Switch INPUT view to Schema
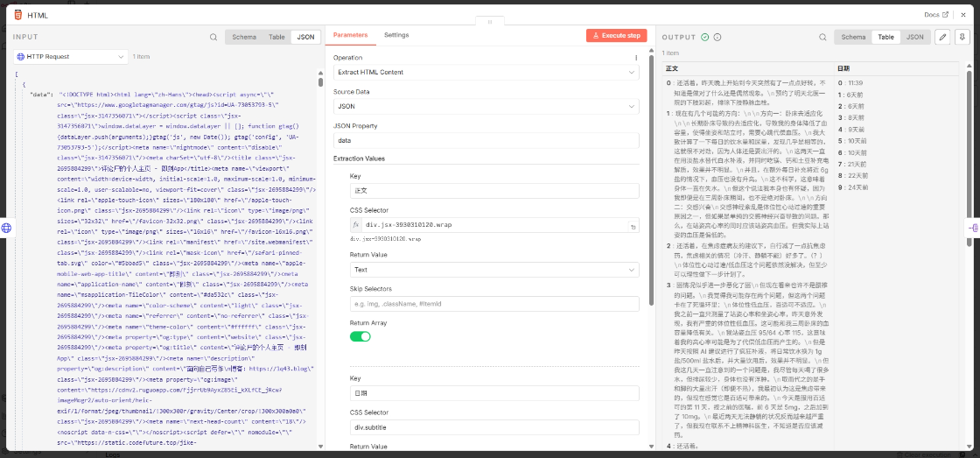This screenshot has width=980, height=458. point(244,37)
